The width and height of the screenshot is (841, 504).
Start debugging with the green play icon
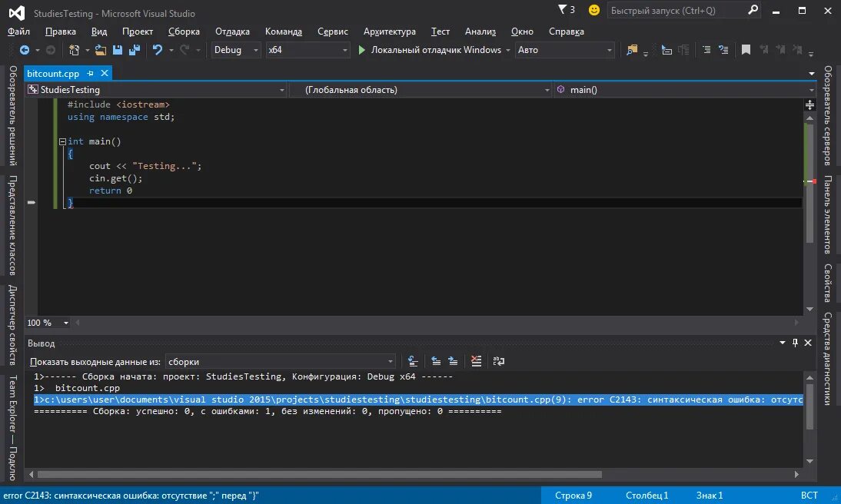[361, 50]
